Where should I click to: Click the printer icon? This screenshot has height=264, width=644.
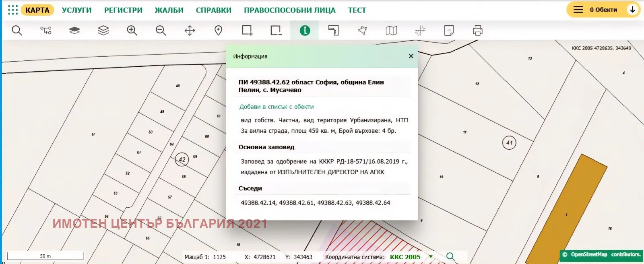click(x=478, y=31)
